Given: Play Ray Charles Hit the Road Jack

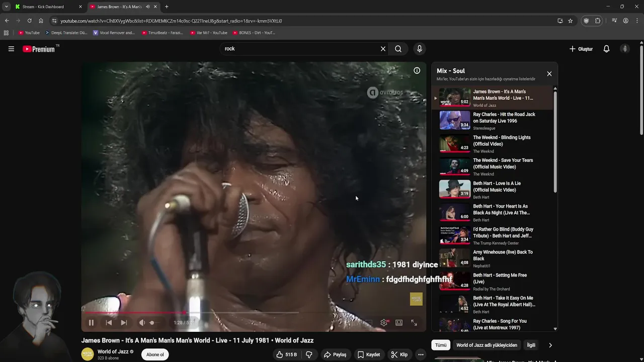Looking at the screenshot, I should pos(493,121).
